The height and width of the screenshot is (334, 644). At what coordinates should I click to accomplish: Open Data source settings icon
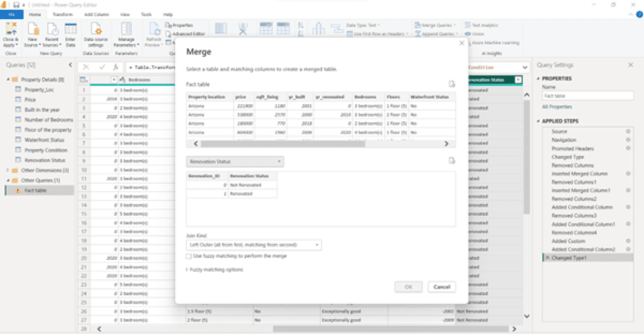coord(96,30)
